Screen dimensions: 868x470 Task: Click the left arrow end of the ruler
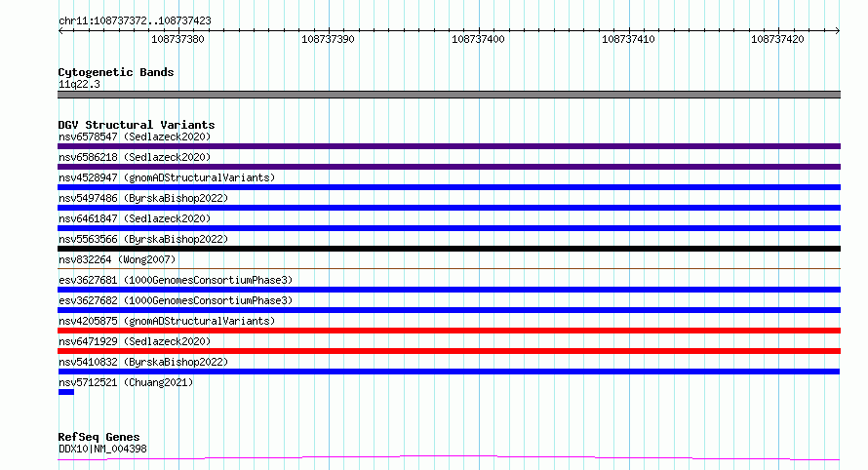60,30
